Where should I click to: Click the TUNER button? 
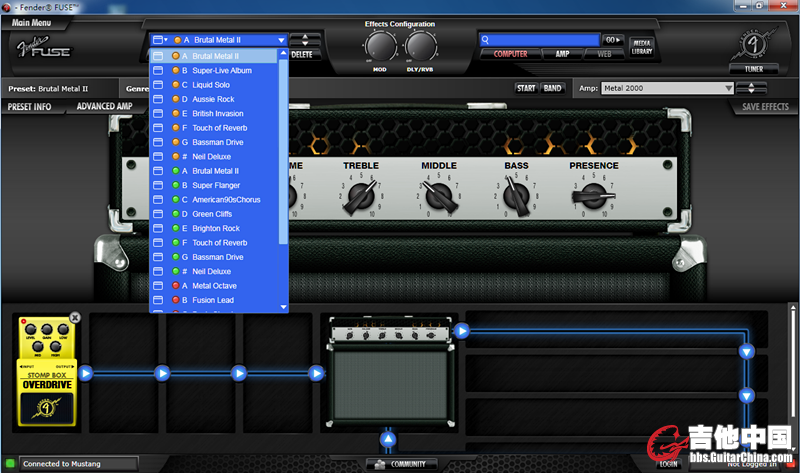754,69
